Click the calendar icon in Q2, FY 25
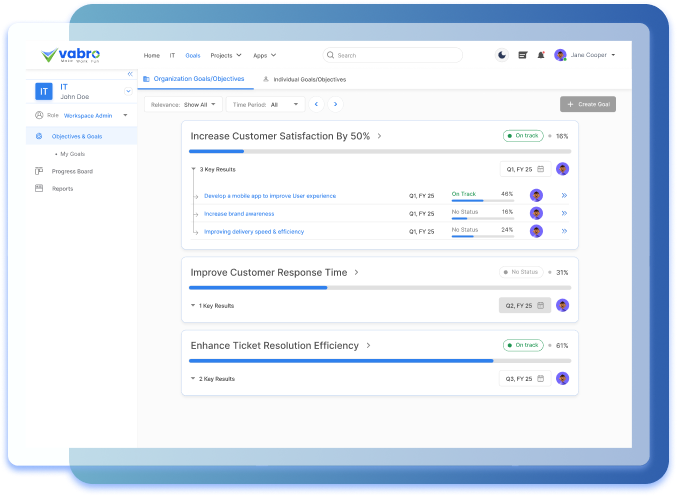 pyautogui.click(x=541, y=305)
